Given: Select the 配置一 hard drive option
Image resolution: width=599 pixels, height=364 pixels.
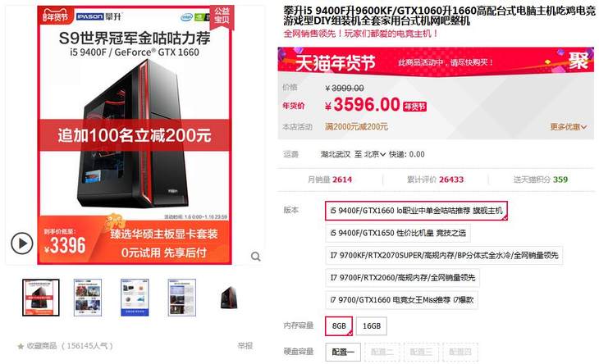Looking at the screenshot, I should (x=343, y=352).
